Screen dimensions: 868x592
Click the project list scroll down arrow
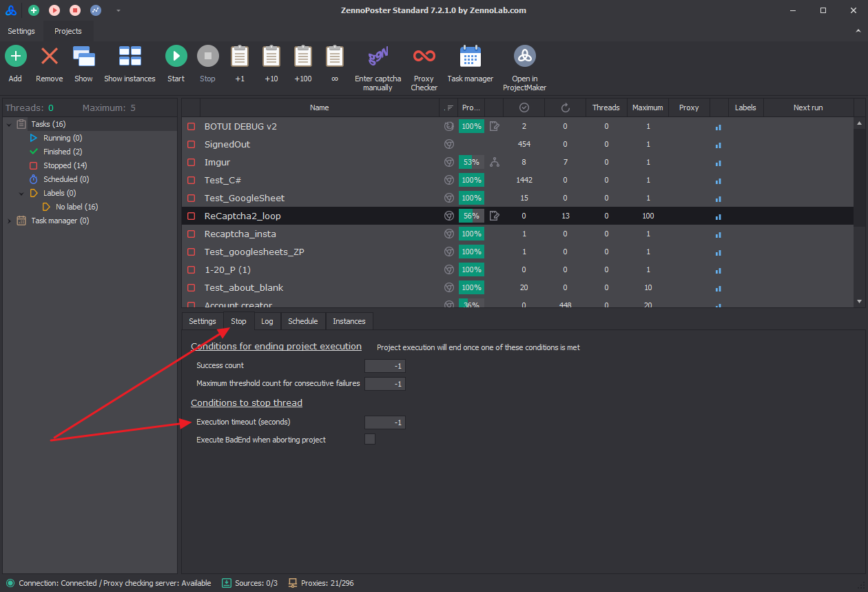[x=859, y=301]
